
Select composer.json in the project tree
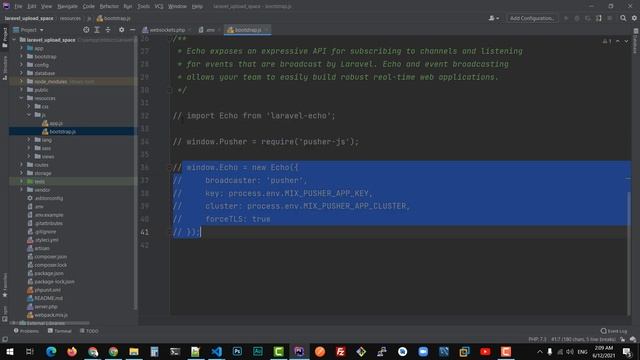click(x=47, y=257)
